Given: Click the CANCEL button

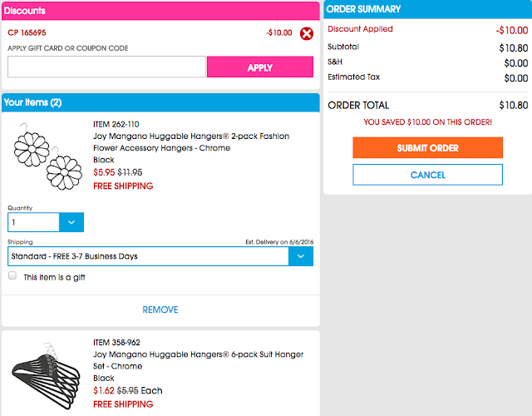Looking at the screenshot, I should [427, 175].
